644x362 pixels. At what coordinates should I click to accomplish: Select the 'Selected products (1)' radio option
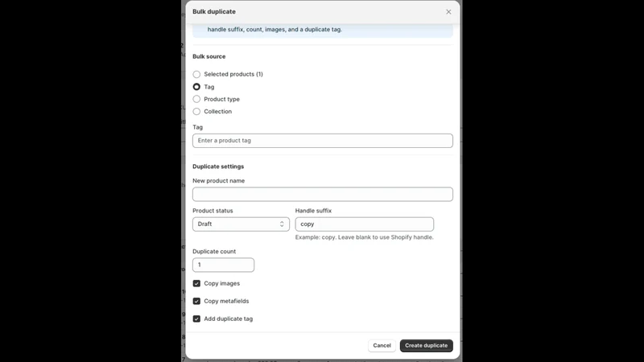(196, 74)
